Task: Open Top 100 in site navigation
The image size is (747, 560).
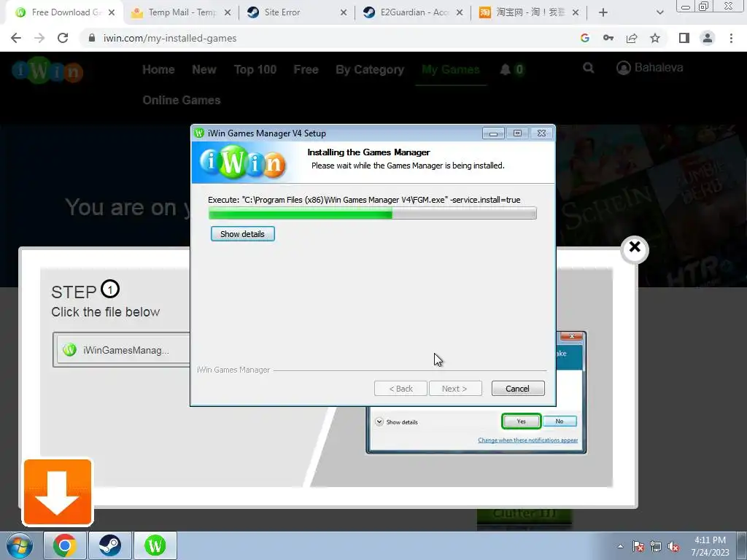Action: 255,69
